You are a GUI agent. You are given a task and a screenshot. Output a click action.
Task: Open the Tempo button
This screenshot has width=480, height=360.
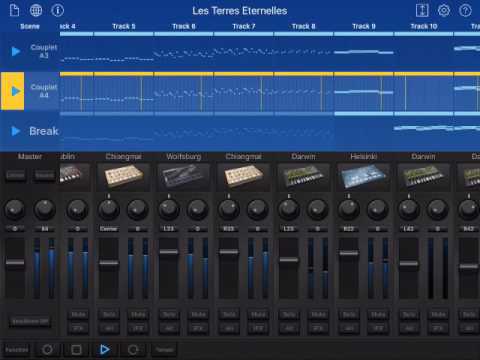tap(165, 350)
